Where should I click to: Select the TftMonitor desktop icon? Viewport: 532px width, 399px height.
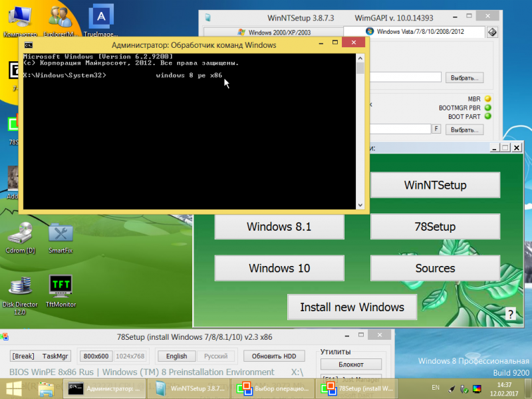pos(61,292)
